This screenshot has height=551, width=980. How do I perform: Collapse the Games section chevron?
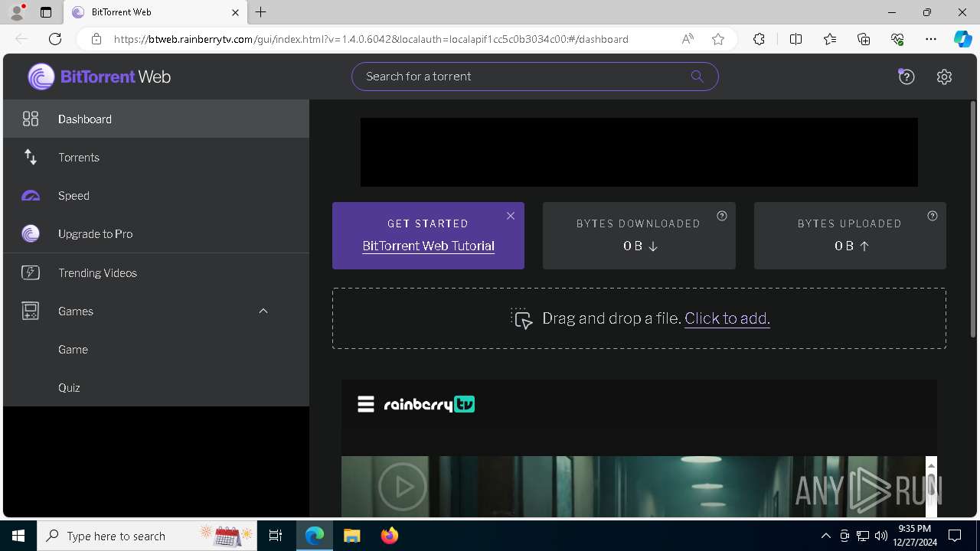point(263,311)
